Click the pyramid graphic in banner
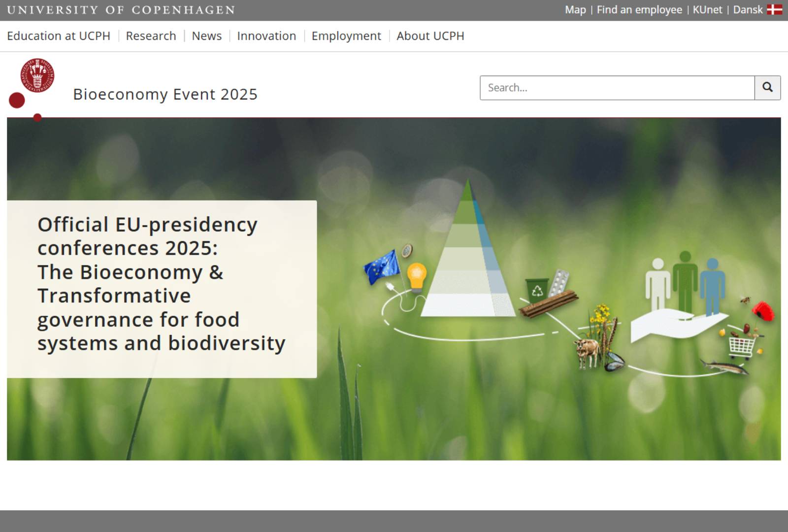Image resolution: width=788 pixels, height=532 pixels. (x=468, y=256)
